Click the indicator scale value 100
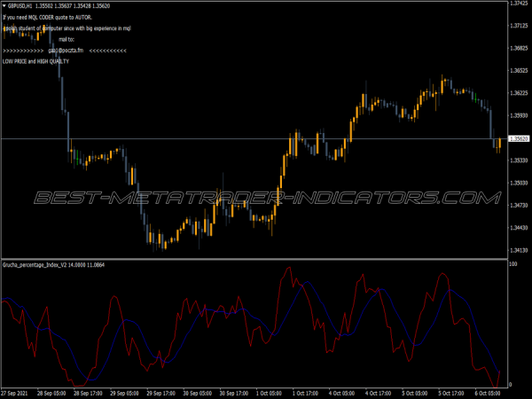The height and width of the screenshot is (399, 532). tap(513, 264)
